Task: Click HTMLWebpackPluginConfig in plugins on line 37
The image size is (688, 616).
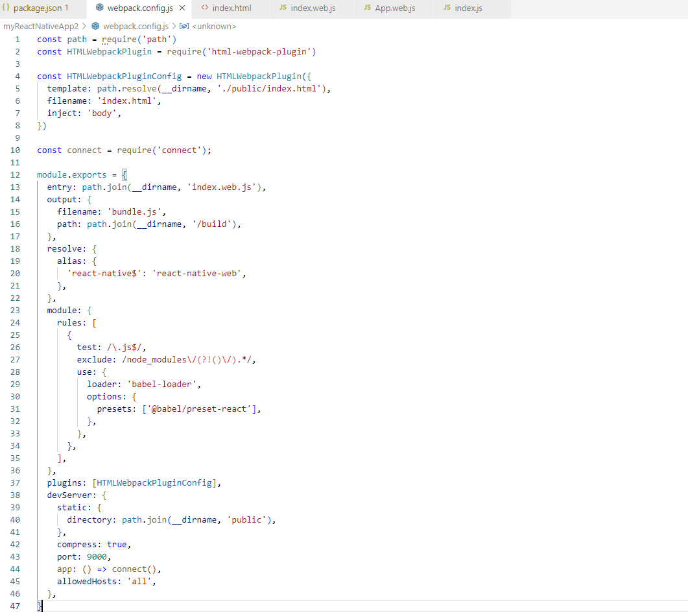Action: click(154, 482)
